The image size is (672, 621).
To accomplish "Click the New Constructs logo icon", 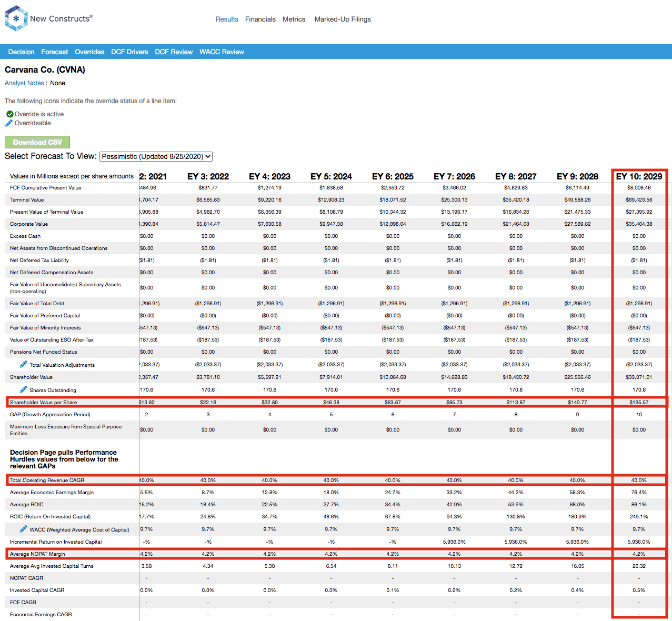I will (x=16, y=19).
